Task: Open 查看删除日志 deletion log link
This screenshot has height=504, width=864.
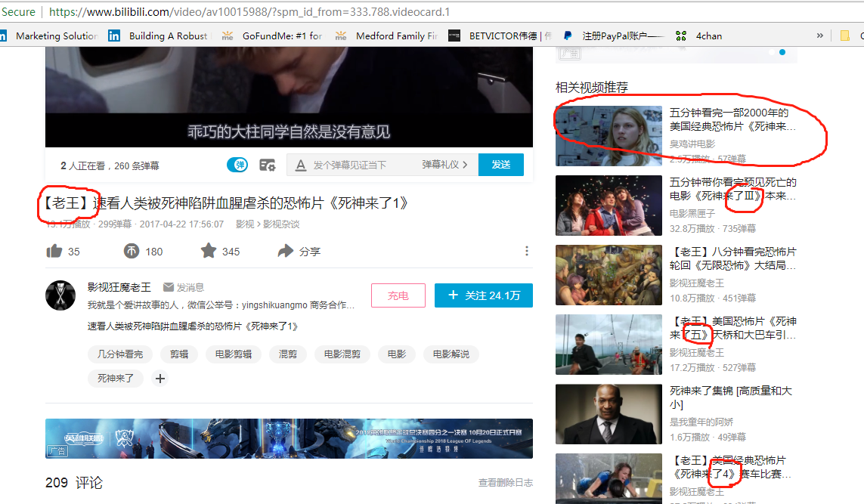Action: coord(505,483)
